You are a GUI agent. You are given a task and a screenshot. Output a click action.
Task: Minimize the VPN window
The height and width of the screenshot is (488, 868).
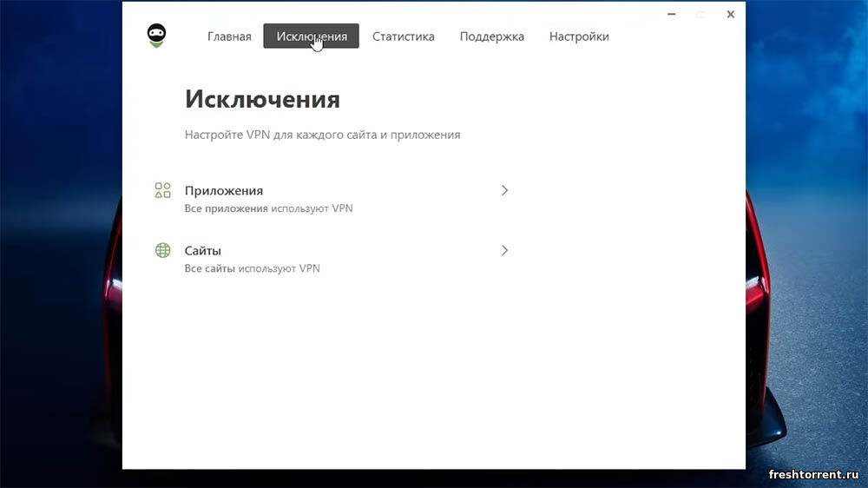coord(672,14)
